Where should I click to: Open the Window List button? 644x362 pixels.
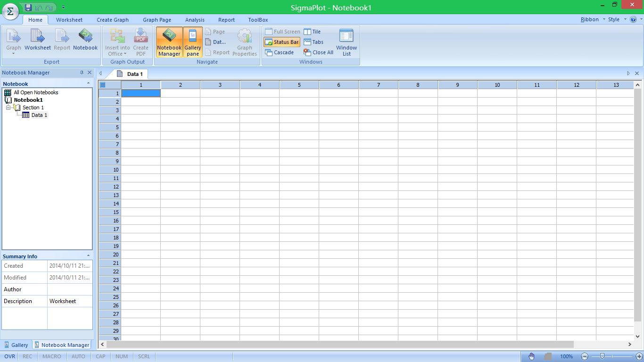pos(347,42)
